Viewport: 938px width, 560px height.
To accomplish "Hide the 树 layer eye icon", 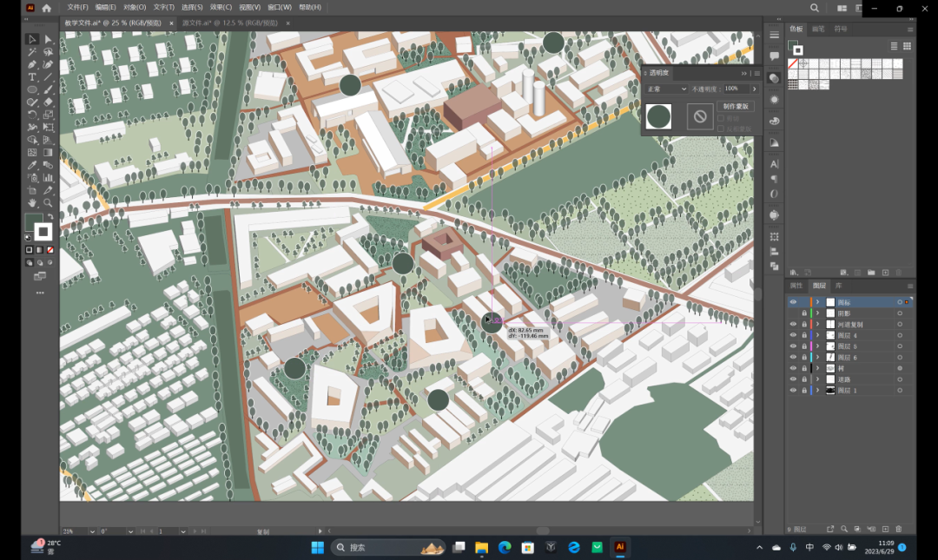I will pyautogui.click(x=793, y=368).
